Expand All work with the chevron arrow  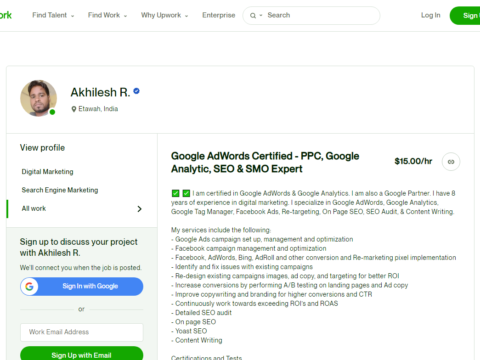coord(139,209)
